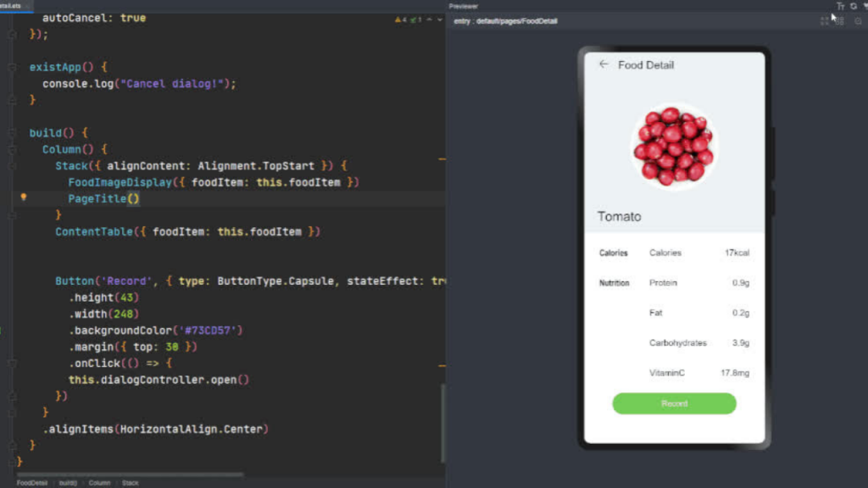Collapse the Column() block fold marker
This screenshot has width=868, height=488.
(x=12, y=149)
